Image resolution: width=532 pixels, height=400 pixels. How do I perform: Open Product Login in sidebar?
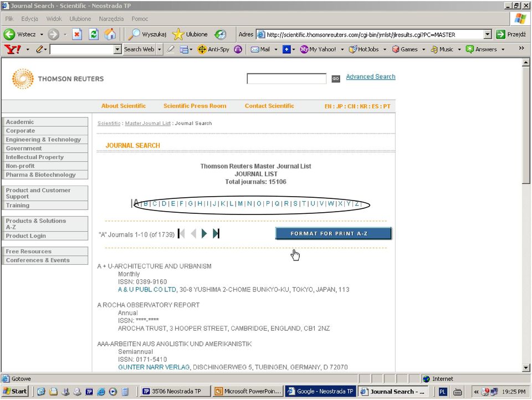click(45, 236)
